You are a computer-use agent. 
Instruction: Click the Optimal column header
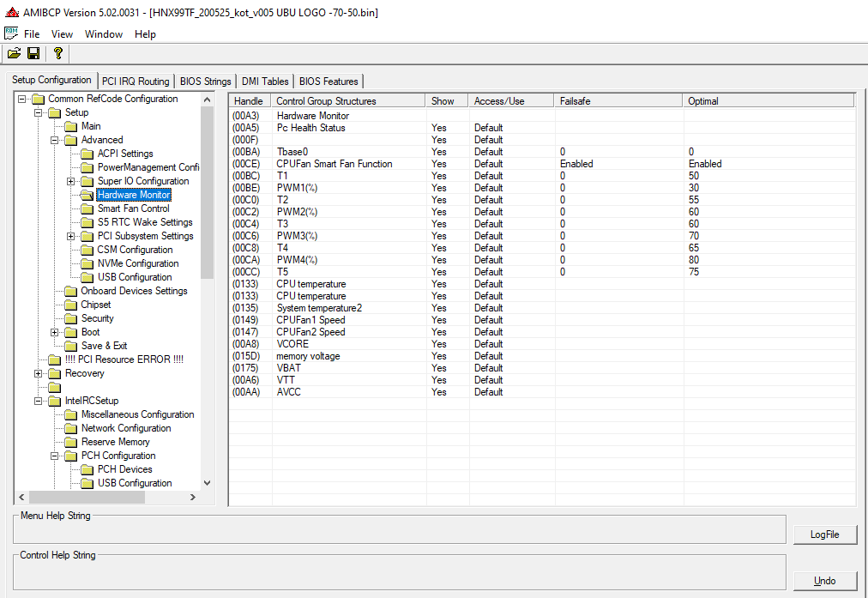[x=769, y=100]
